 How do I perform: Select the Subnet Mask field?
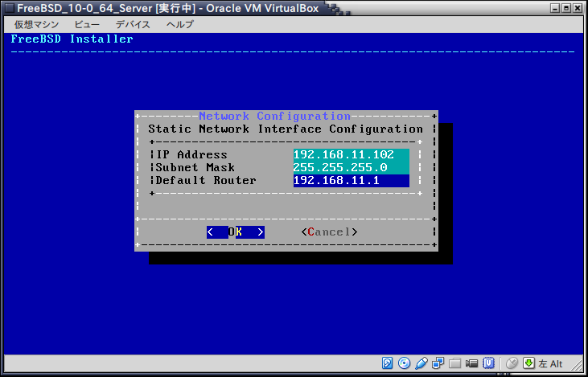pyautogui.click(x=351, y=167)
